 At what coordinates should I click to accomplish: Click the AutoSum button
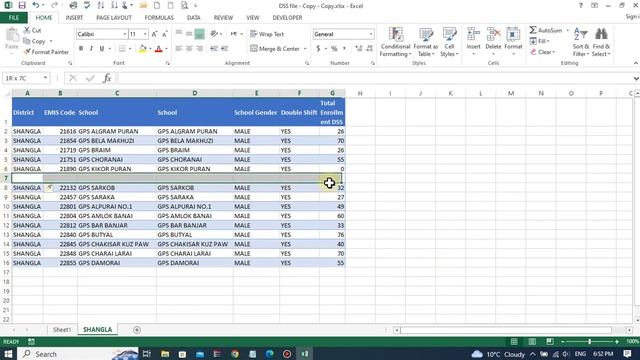click(x=546, y=30)
